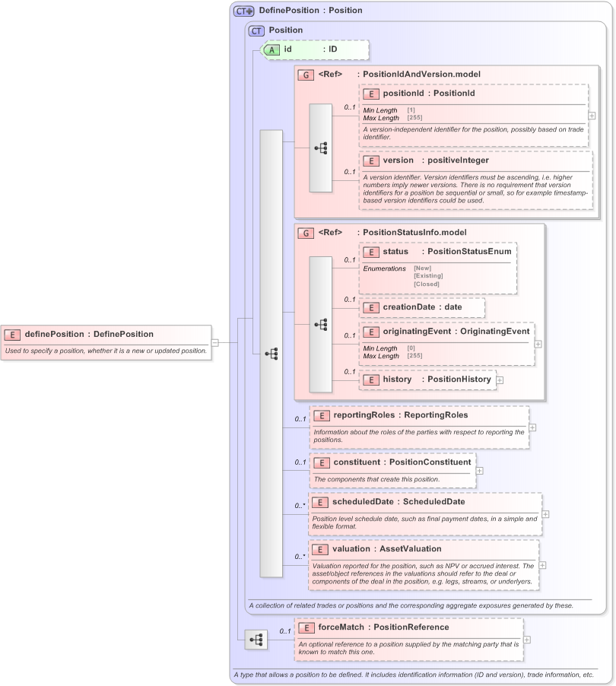Expand the constituent PositionConstituent element
This screenshot has height=686, width=616.
(x=480, y=471)
